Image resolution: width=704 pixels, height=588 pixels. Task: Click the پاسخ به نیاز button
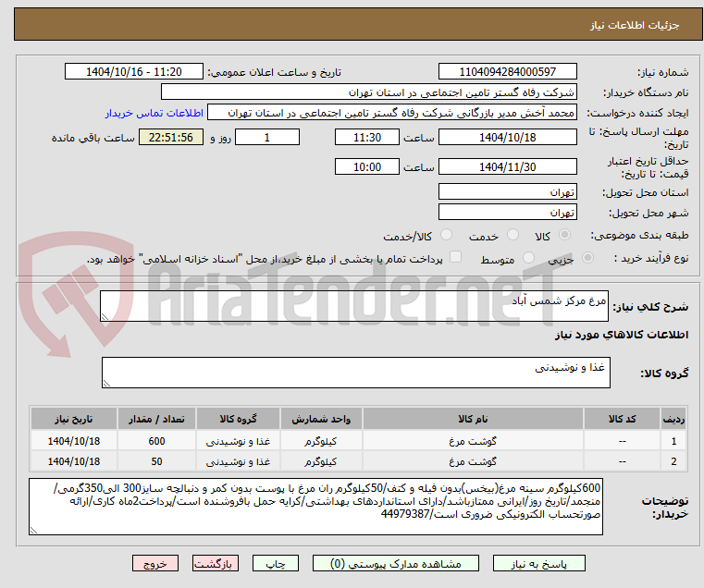pyautogui.click(x=538, y=563)
